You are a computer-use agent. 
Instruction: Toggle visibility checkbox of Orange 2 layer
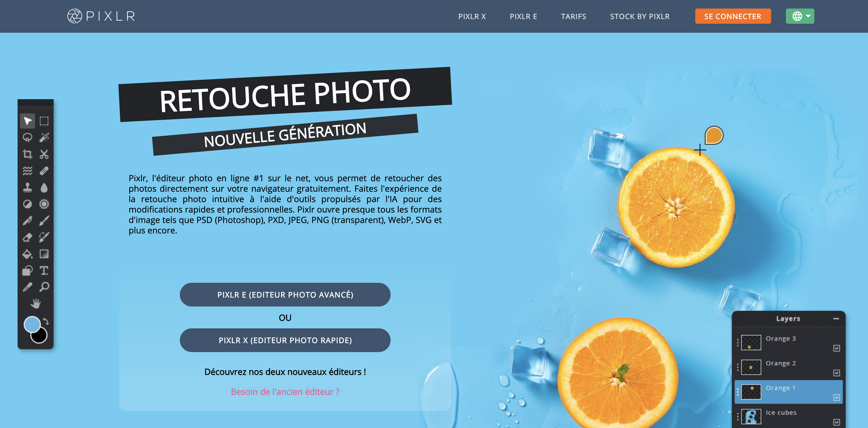(836, 373)
